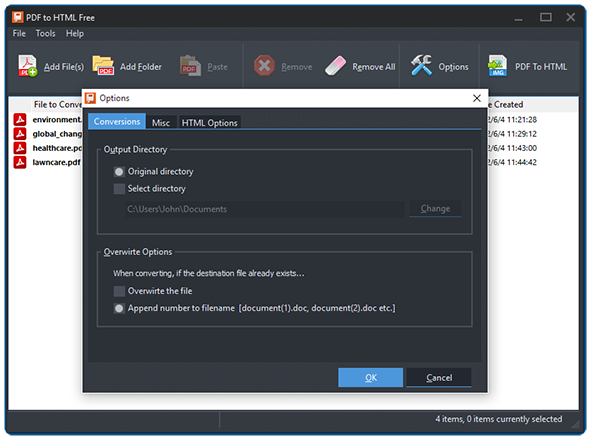Screen dimensions: 590x439
Task: Click the 11:43:00 created timestamp
Action: [512, 148]
